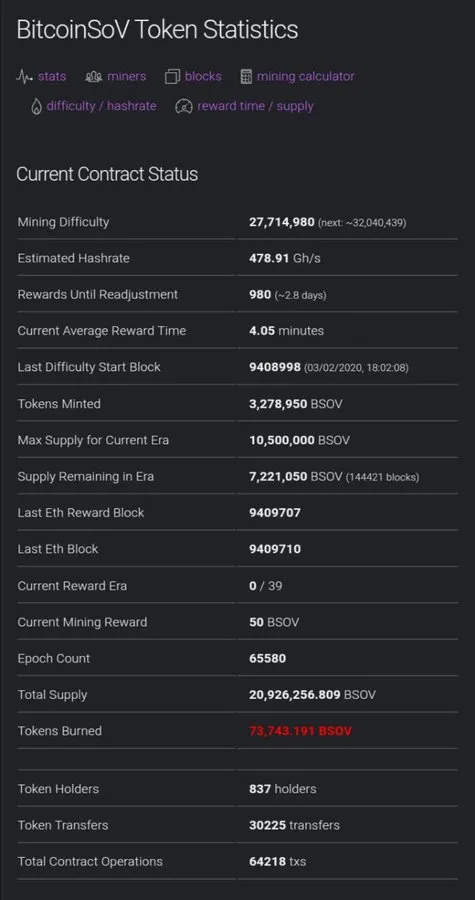Screen dimensions: 475x900
Task: Click the Estimated Hashrate value 478.91
Action: point(269,258)
